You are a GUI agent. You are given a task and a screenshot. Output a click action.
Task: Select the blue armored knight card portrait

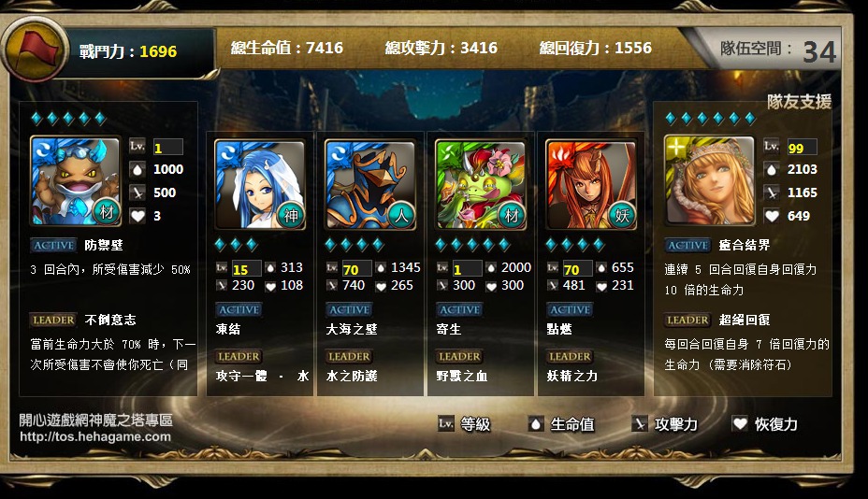click(x=369, y=185)
